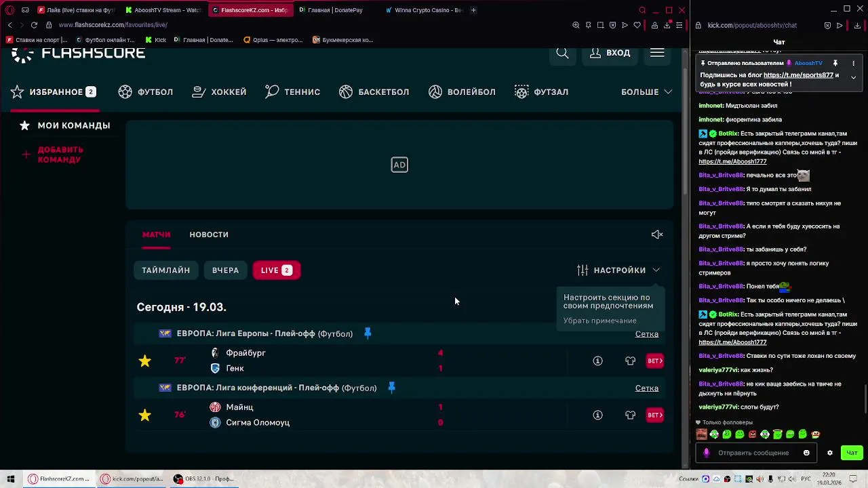Open the Сигма Оломоуц team name

coord(258,423)
